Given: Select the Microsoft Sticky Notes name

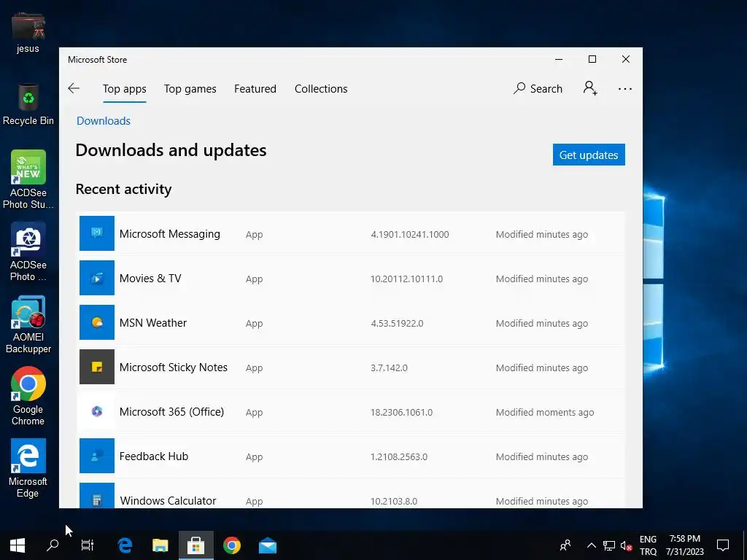Looking at the screenshot, I should coord(174,367).
